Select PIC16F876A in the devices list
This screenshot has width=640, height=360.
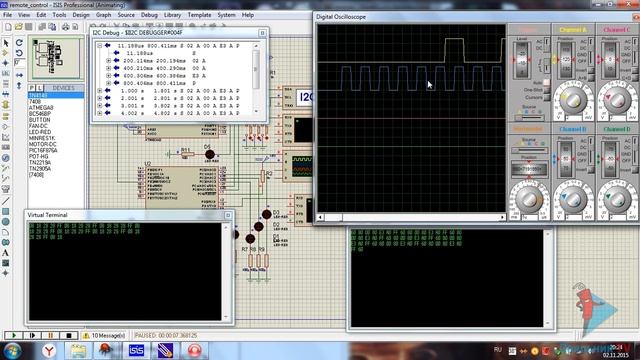click(x=43, y=150)
